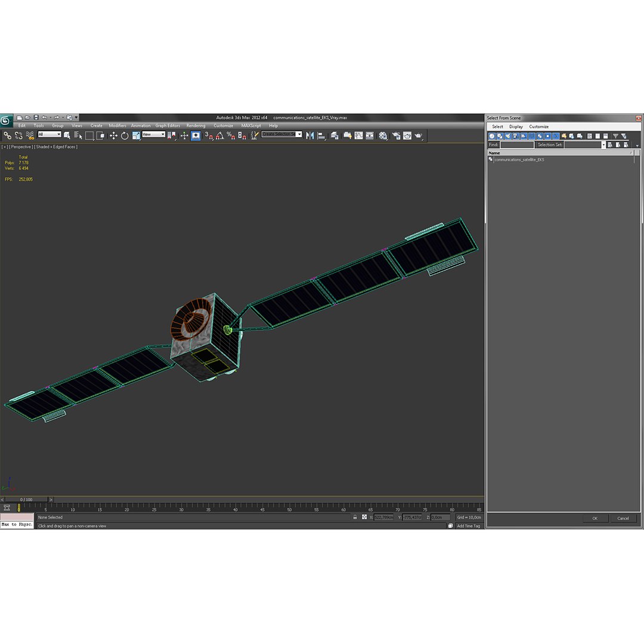Open the Curve Editor
This screenshot has width=644, height=644.
358,135
